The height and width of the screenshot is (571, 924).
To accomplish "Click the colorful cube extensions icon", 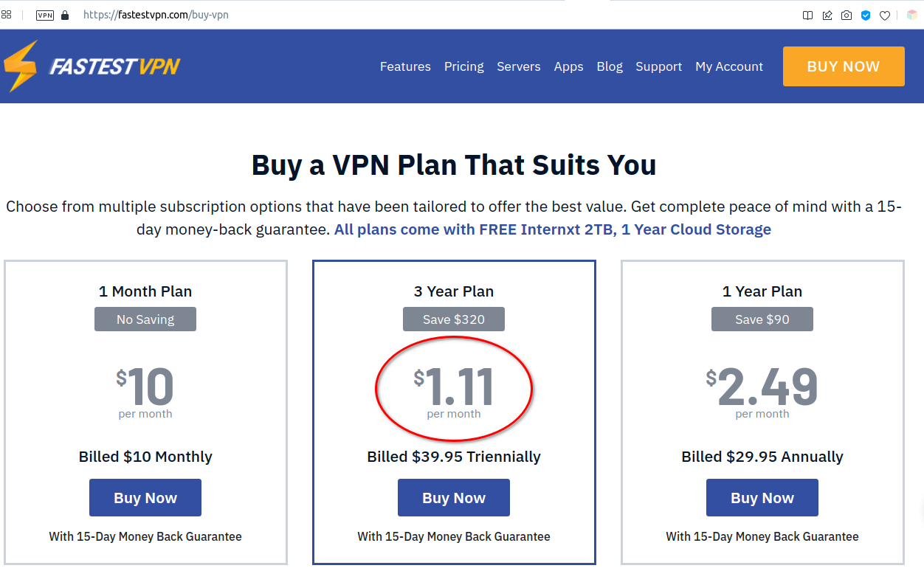I will click(x=912, y=15).
